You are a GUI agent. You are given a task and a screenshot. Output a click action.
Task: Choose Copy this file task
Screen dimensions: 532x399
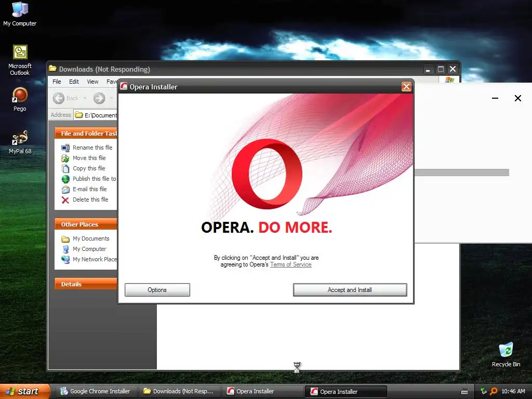pyautogui.click(x=89, y=168)
